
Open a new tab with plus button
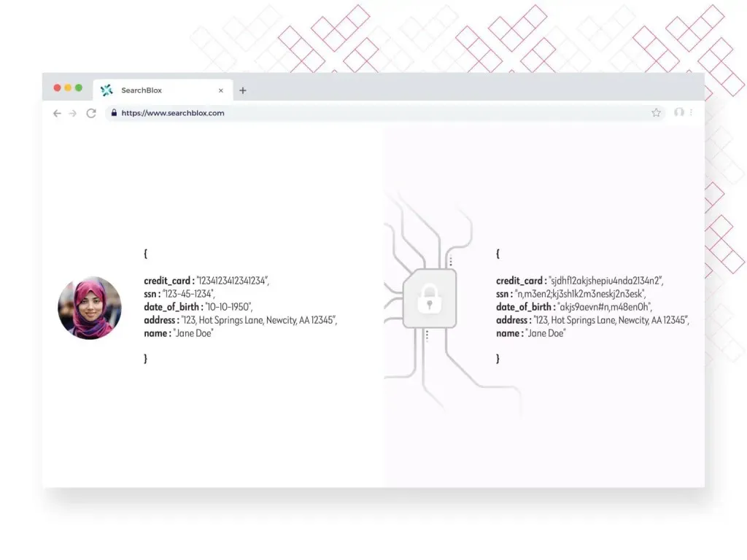(243, 90)
